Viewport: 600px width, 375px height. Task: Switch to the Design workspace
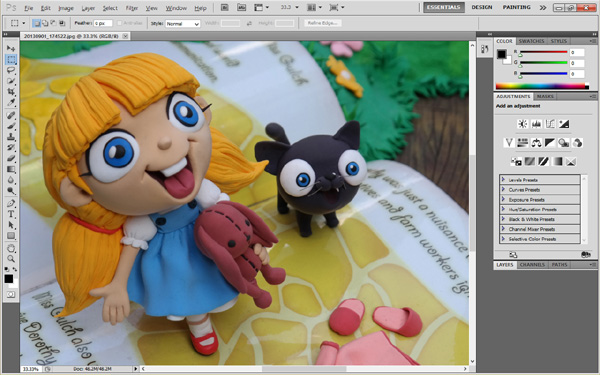[482, 7]
